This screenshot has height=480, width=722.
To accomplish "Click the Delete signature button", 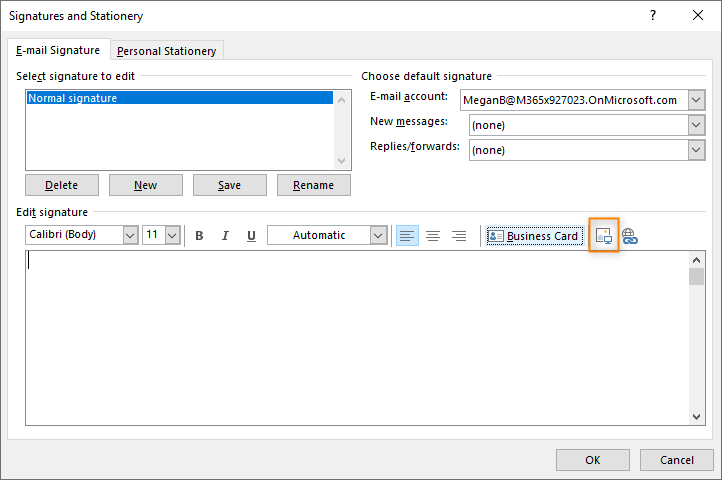I will (x=62, y=185).
